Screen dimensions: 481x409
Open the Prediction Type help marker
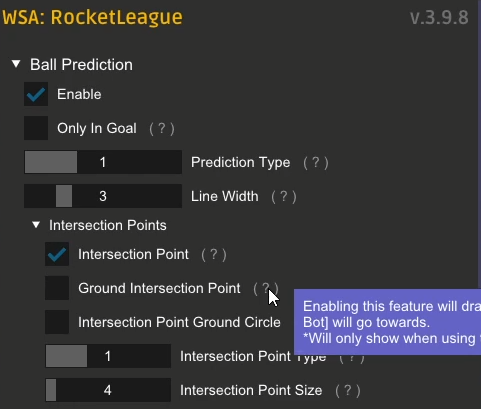coord(316,163)
